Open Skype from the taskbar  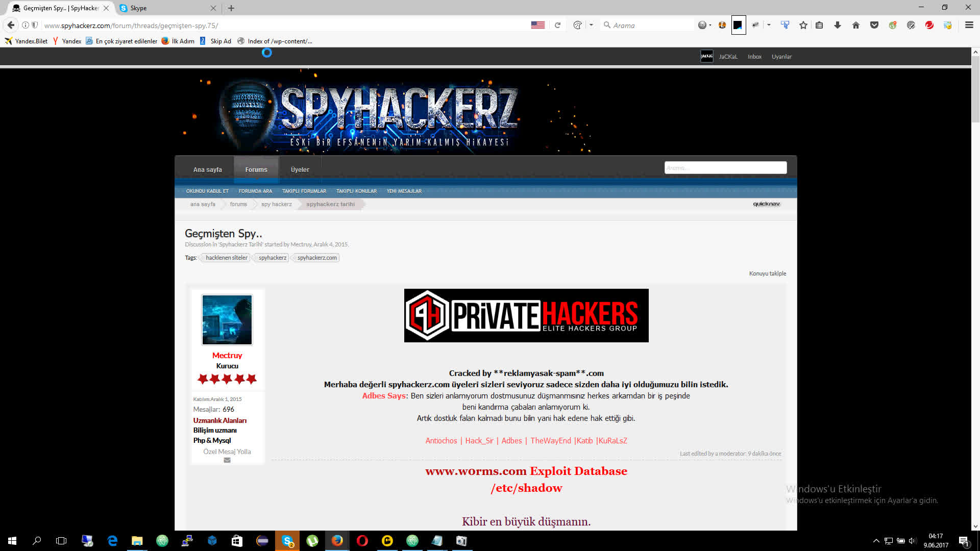pos(287,540)
